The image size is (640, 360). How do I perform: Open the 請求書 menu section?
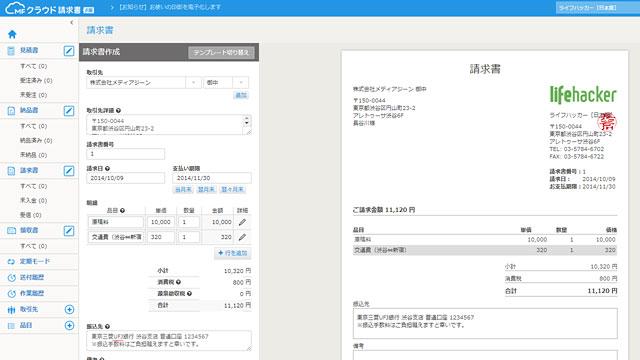(x=29, y=171)
